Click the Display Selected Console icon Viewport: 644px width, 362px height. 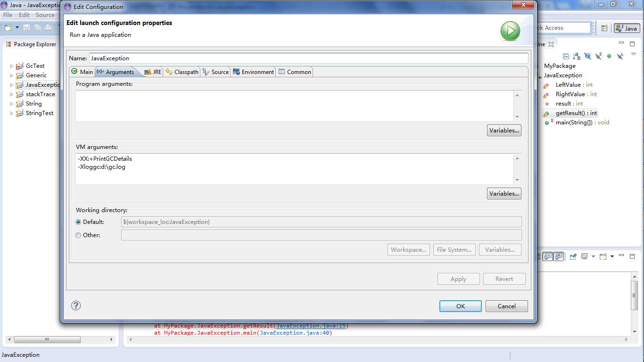[585, 256]
